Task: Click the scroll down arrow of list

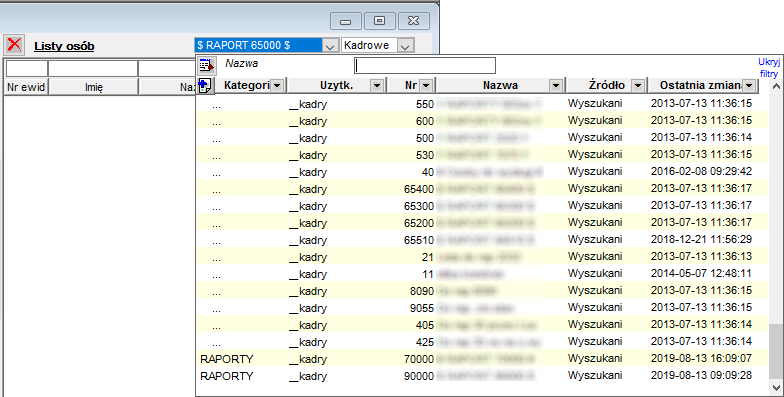Action: tap(776, 388)
